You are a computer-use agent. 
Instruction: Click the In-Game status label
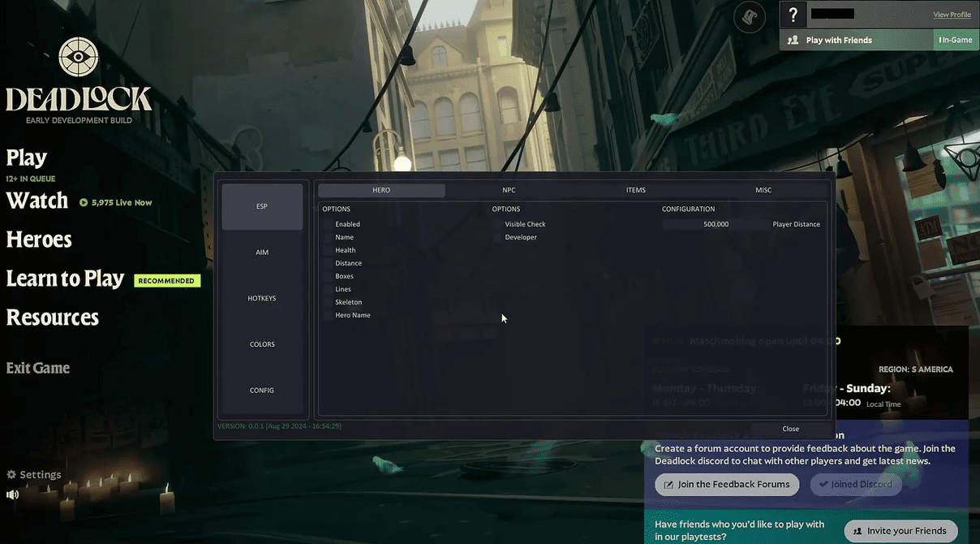(957, 40)
